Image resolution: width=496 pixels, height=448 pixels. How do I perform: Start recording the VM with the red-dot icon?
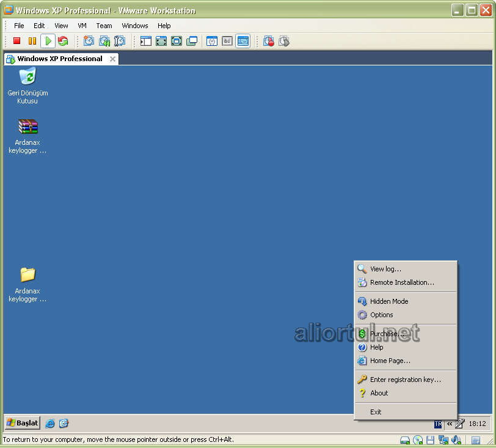pos(269,41)
